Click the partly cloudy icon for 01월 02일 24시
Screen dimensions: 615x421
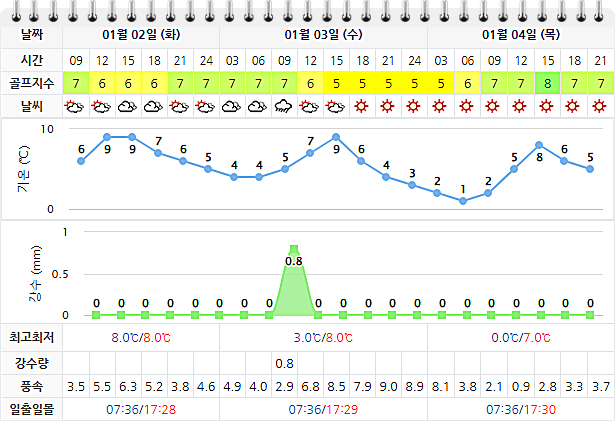[x=206, y=106]
